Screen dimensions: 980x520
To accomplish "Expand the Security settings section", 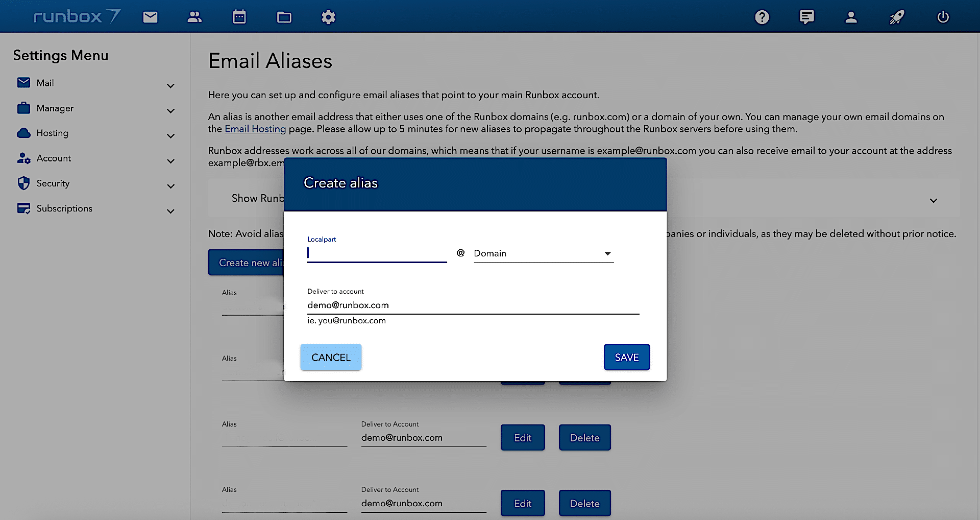I will tap(170, 186).
